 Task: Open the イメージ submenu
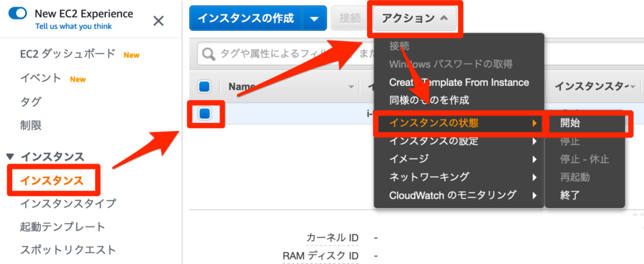coord(459,159)
